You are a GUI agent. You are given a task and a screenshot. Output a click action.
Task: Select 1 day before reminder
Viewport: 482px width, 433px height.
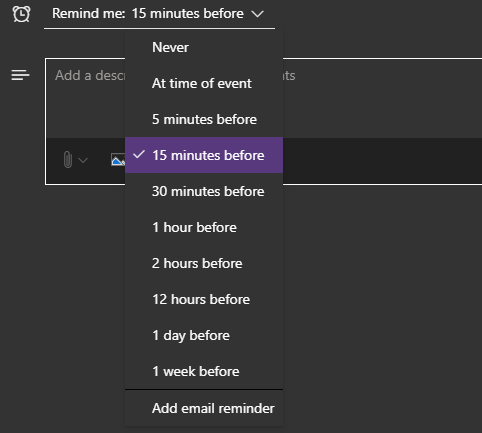204,335
